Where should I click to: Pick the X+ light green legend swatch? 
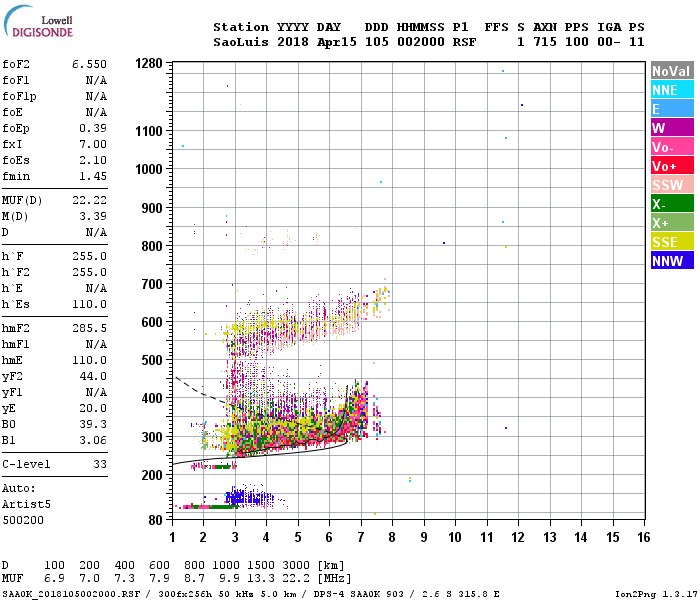(x=672, y=223)
